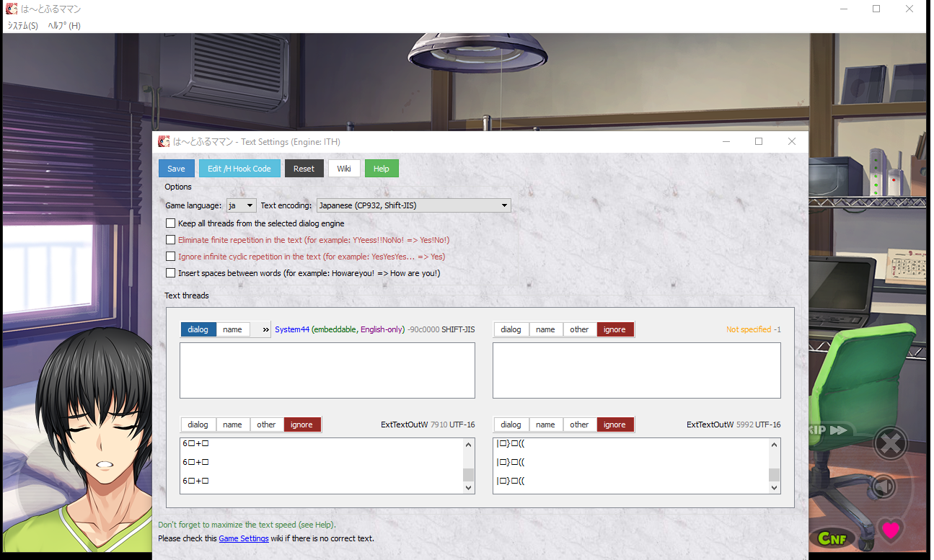Open the Game language dropdown
The height and width of the screenshot is (560, 934).
click(242, 205)
